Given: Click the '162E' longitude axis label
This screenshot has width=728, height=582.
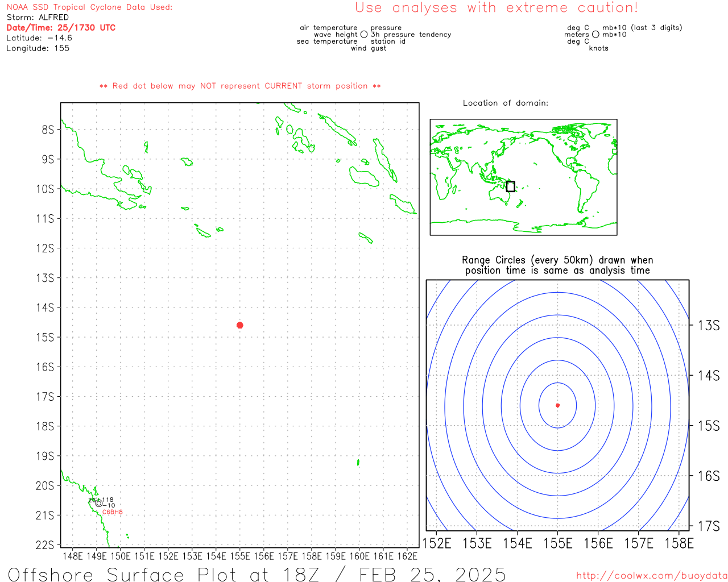Looking at the screenshot, I should pyautogui.click(x=407, y=556).
